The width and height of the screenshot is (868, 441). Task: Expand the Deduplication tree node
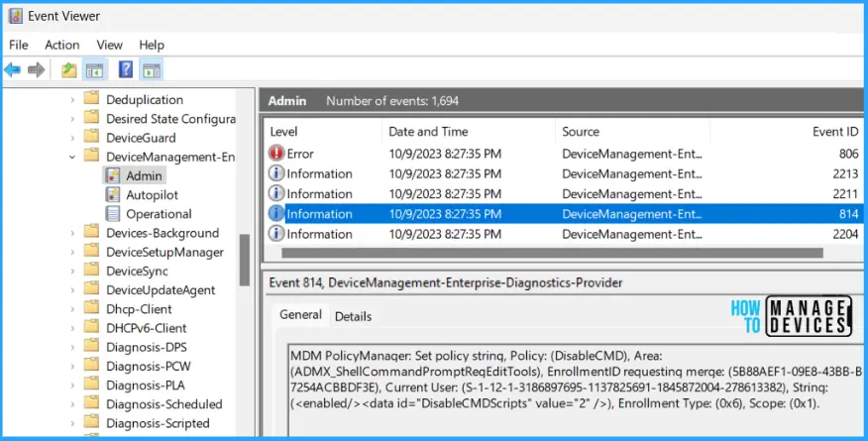72,100
